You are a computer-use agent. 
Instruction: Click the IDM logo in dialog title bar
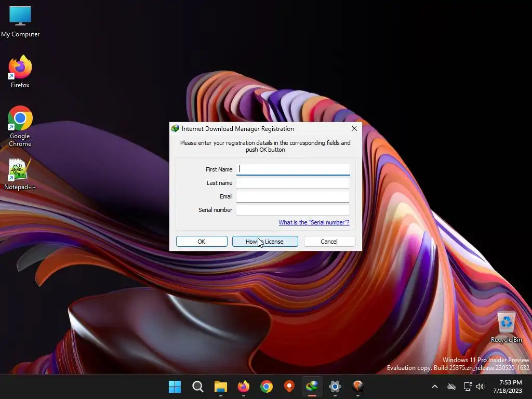pyautogui.click(x=175, y=129)
